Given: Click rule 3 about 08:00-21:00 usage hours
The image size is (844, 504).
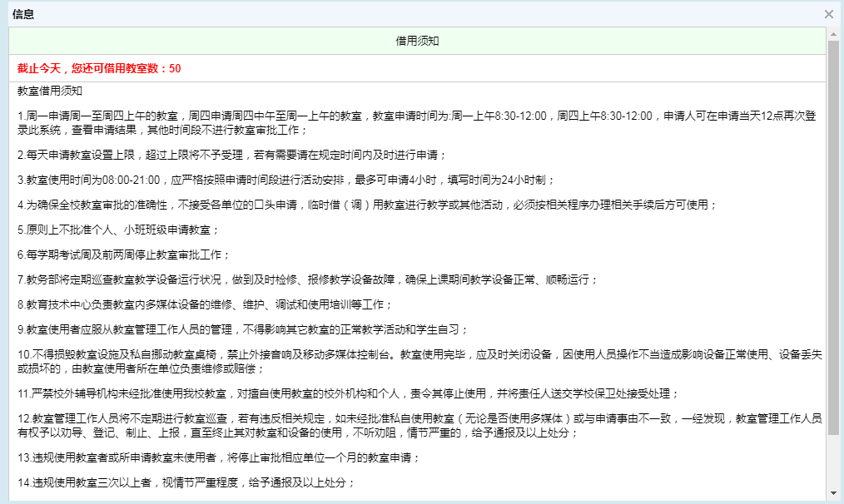Looking at the screenshot, I should point(285,180).
